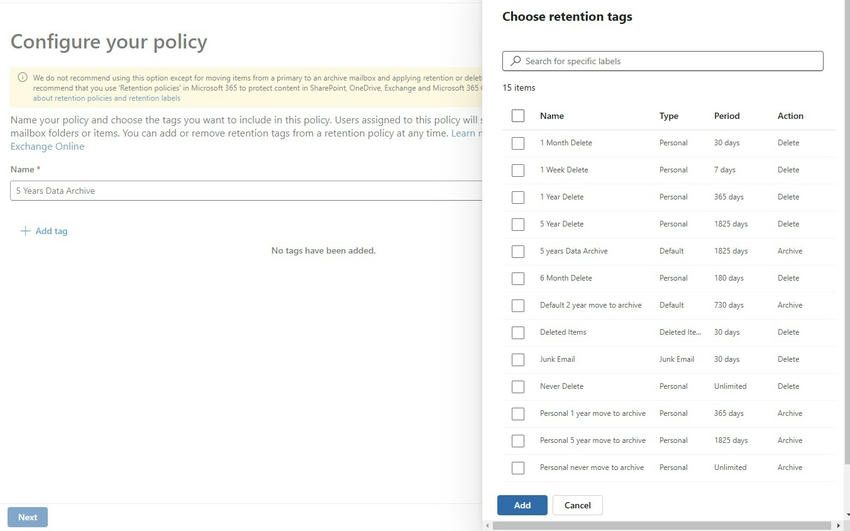Focus the search for specific labels field
Image resolution: width=850 pixels, height=531 pixels.
[x=670, y=61]
